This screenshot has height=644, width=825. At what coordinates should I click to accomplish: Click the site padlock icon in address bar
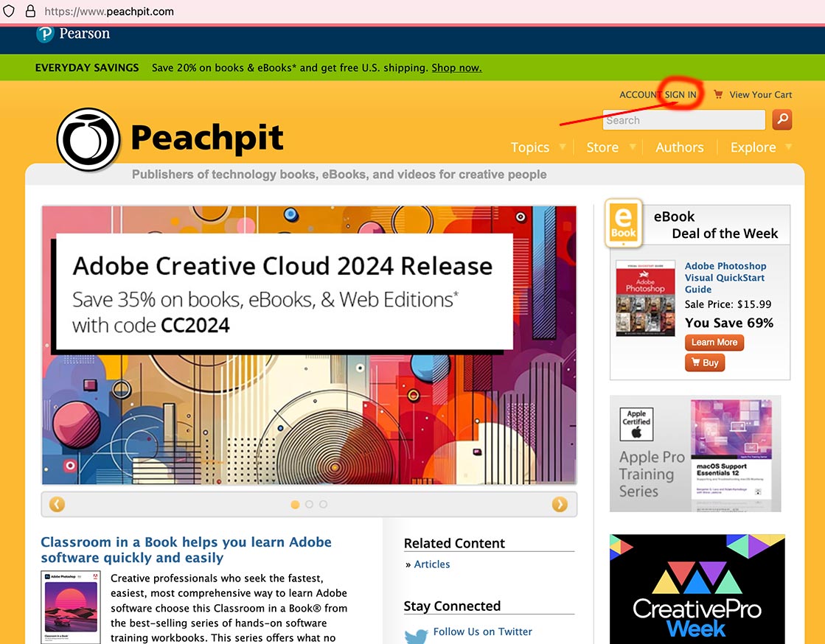30,11
